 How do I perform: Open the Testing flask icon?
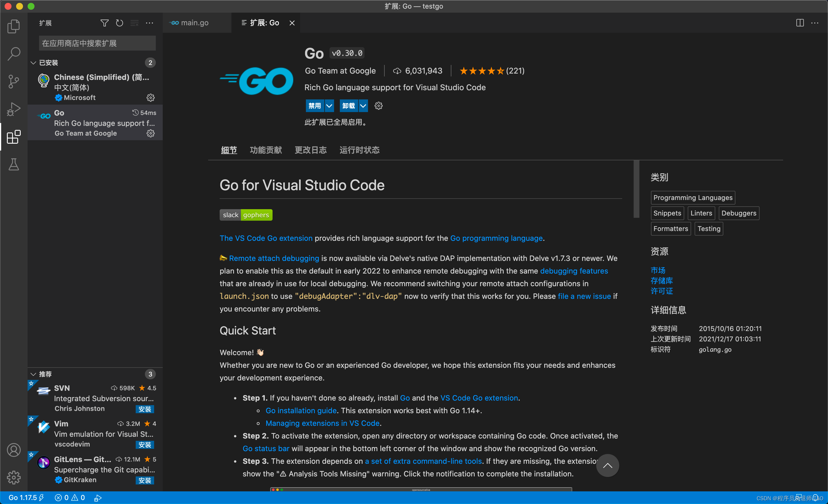[x=14, y=165]
